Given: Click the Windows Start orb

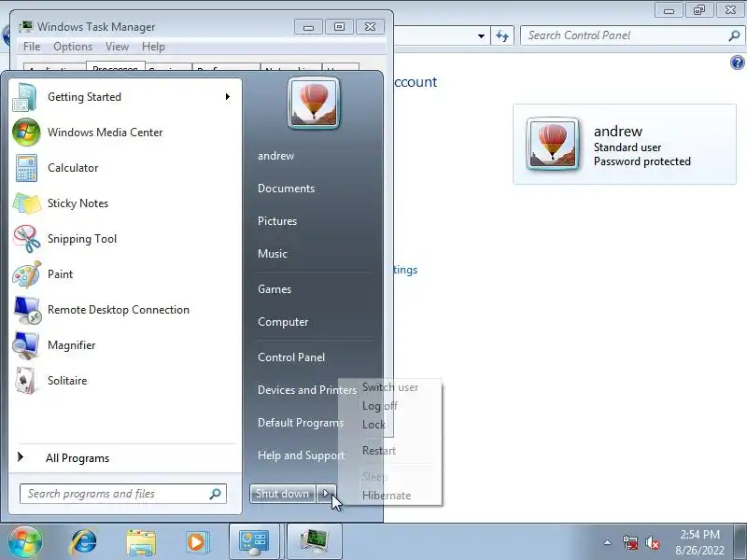Looking at the screenshot, I should click(x=24, y=542).
